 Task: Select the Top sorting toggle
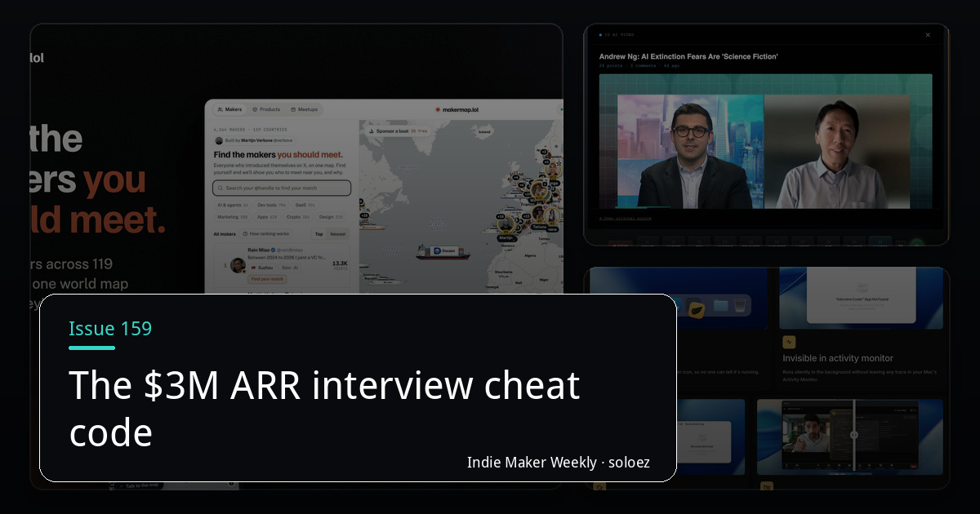click(318, 234)
